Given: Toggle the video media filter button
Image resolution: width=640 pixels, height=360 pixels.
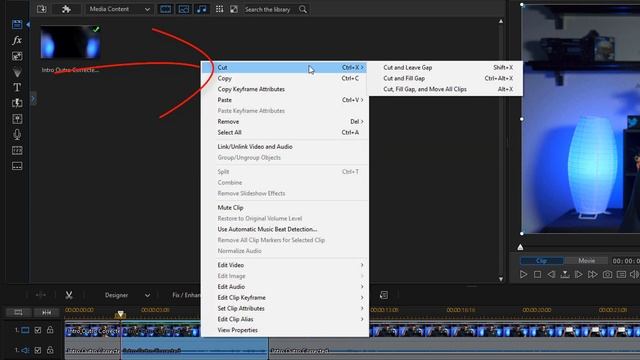Looking at the screenshot, I should pyautogui.click(x=165, y=9).
